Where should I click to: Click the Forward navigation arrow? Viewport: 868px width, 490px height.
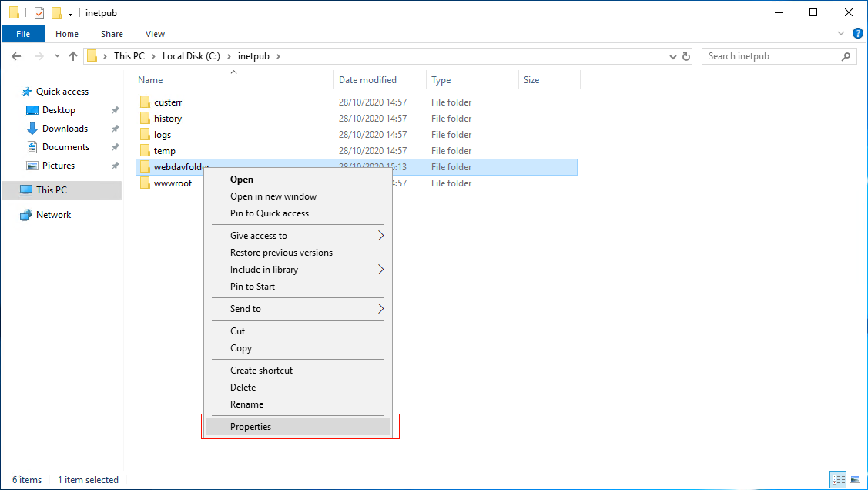(x=39, y=56)
